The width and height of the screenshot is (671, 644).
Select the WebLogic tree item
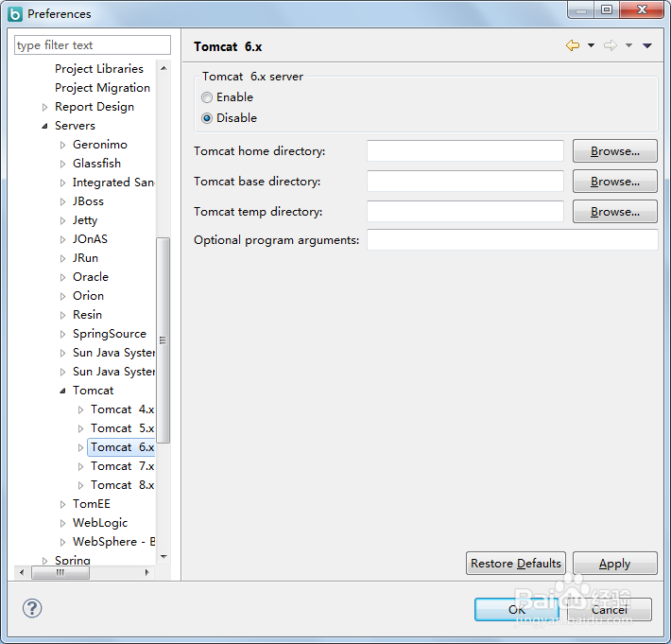coord(100,523)
